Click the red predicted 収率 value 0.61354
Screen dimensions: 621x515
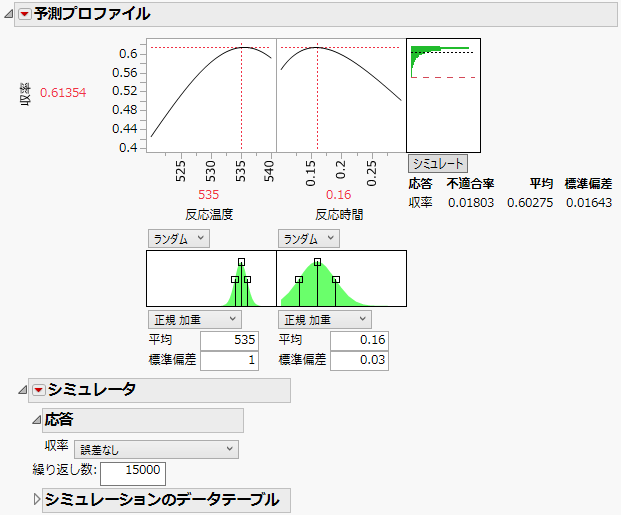[x=63, y=93]
